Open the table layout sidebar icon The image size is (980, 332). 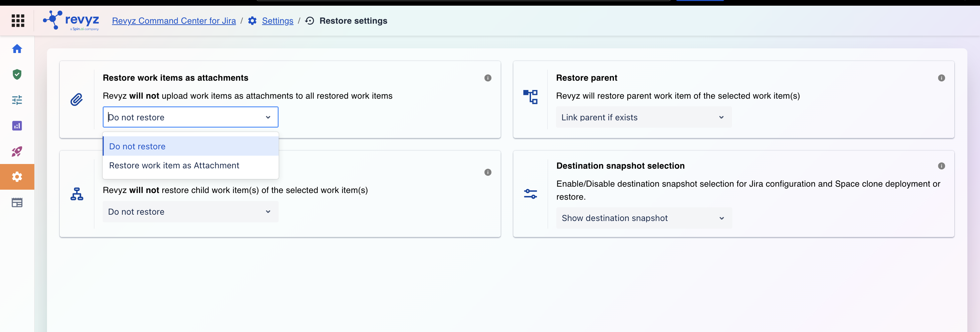point(17,202)
